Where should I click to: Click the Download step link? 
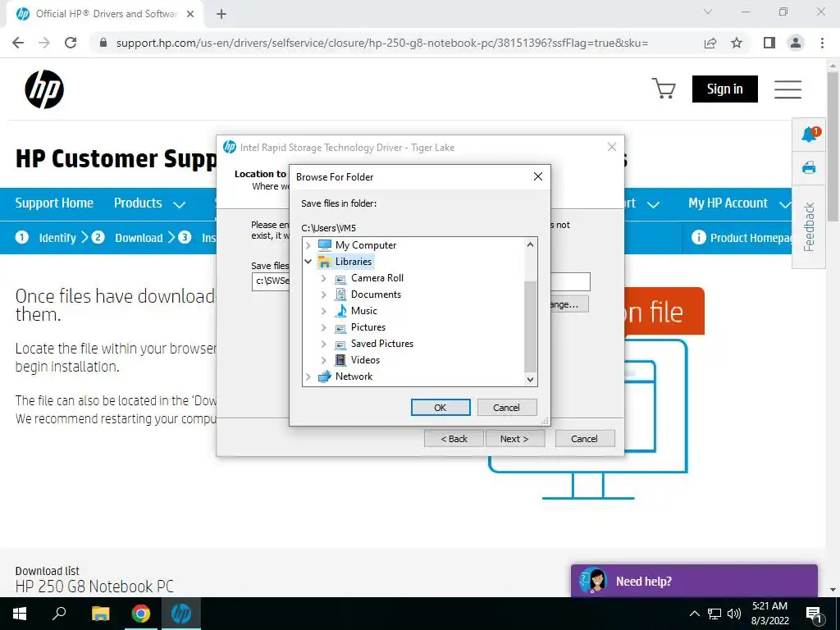click(x=139, y=238)
